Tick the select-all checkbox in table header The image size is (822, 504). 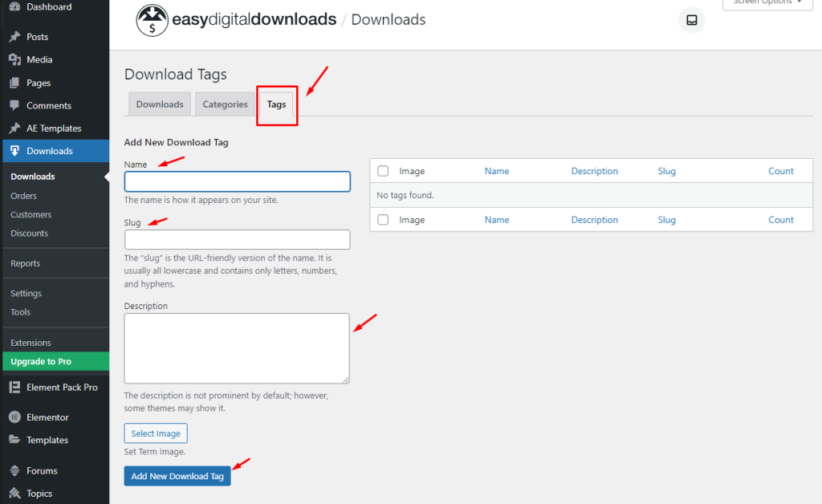click(x=383, y=171)
